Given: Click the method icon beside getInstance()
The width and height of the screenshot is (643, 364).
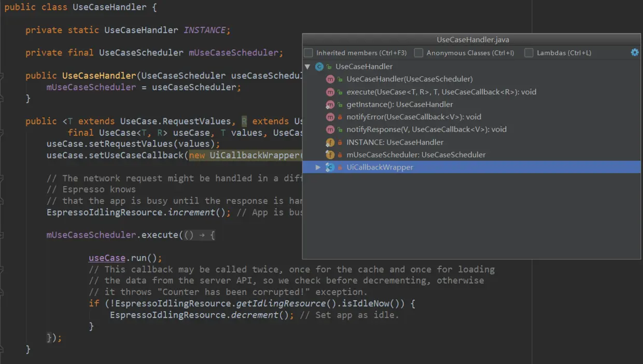Looking at the screenshot, I should point(330,104).
